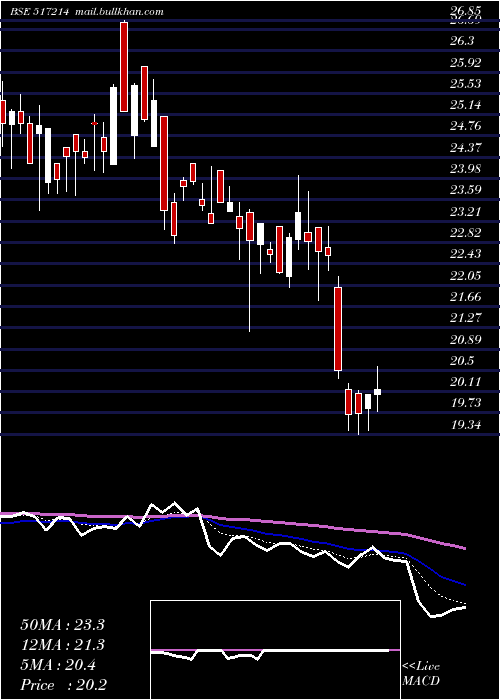Screen dimensions: 500x700
Task: Click the tallest red candle at chart top
Action: pos(124,67)
